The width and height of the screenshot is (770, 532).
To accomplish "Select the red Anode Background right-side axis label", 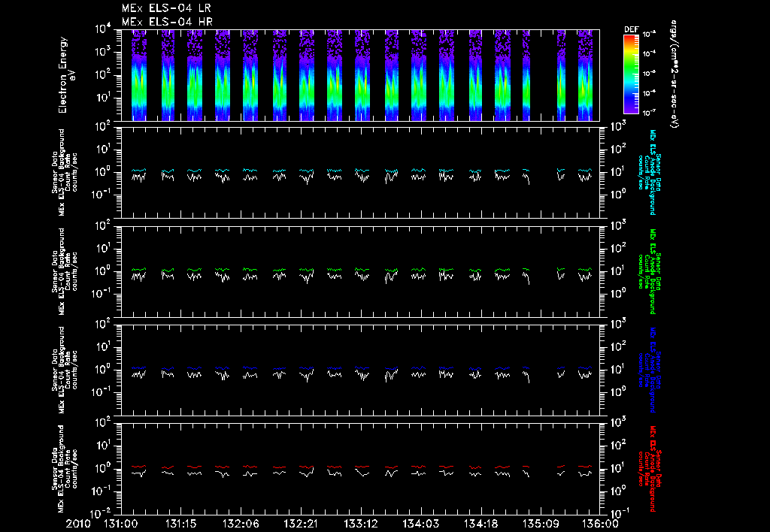I will tap(649, 469).
